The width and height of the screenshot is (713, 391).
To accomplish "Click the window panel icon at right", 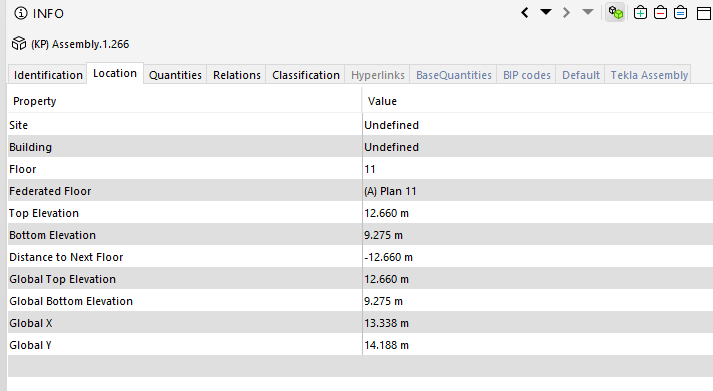I will pyautogui.click(x=704, y=13).
